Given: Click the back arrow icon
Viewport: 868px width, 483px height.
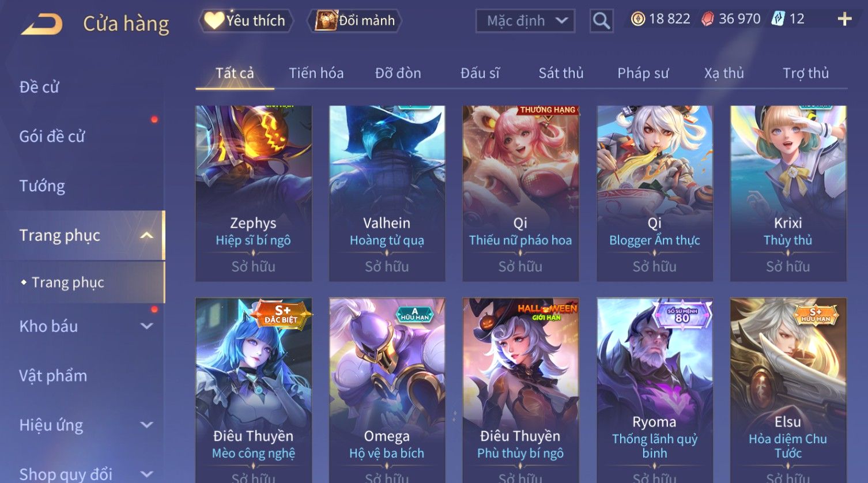Looking at the screenshot, I should pyautogui.click(x=41, y=24).
